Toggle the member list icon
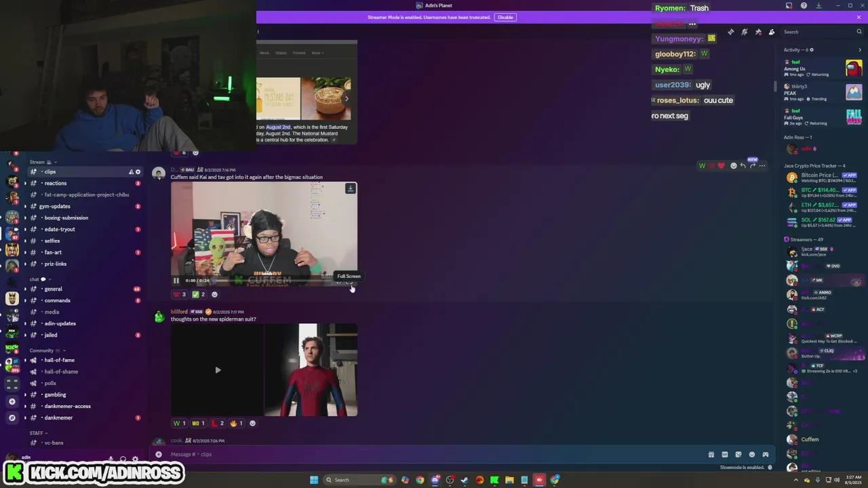 coord(772,32)
